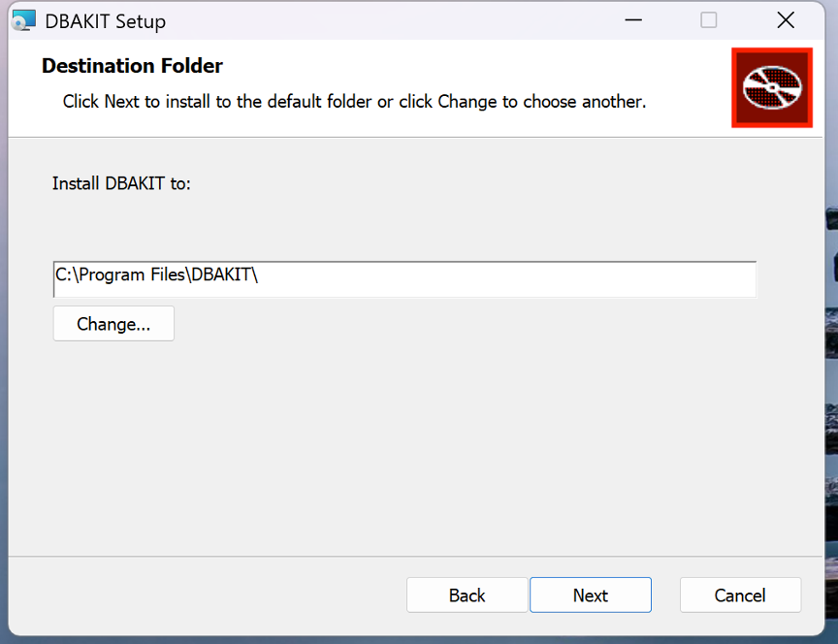Close the DBAKIT Setup dialog
Viewport: 838px width, 644px height.
pos(786,20)
